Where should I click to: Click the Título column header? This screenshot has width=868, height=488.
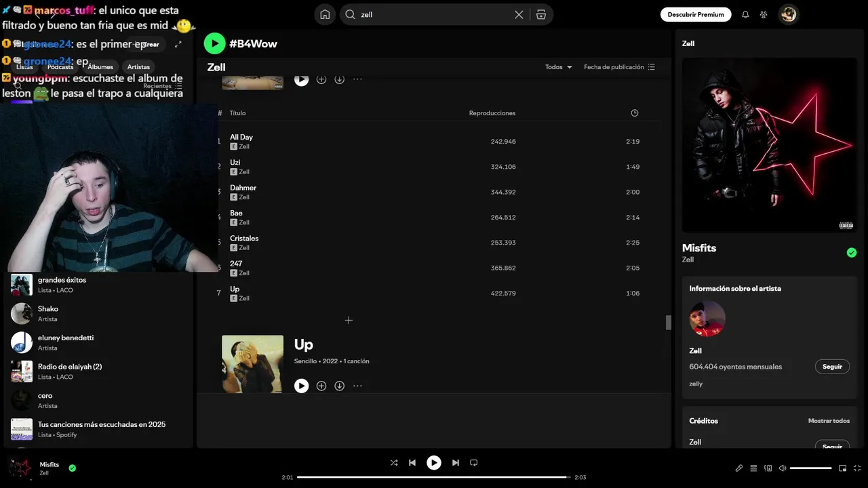click(x=237, y=113)
